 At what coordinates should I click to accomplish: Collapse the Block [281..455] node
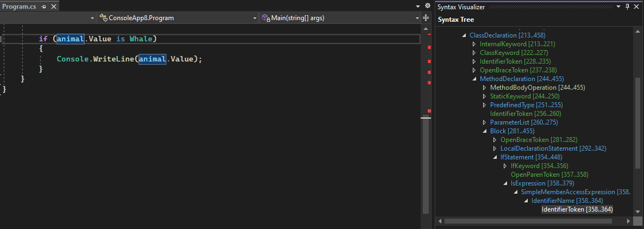485,131
